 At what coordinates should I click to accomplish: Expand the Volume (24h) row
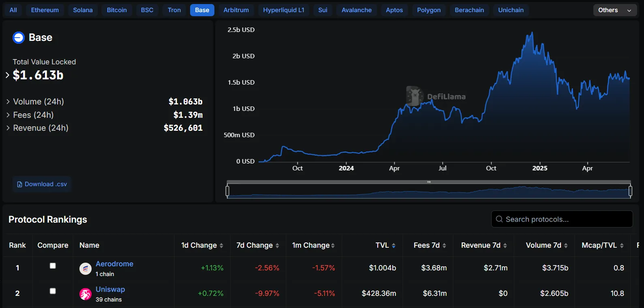[8, 102]
